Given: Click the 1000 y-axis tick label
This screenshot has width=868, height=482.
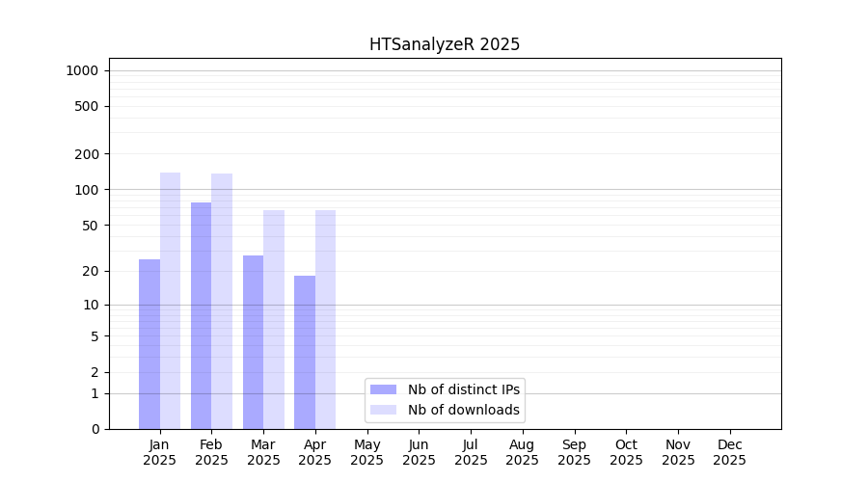Looking at the screenshot, I should pos(82,70).
